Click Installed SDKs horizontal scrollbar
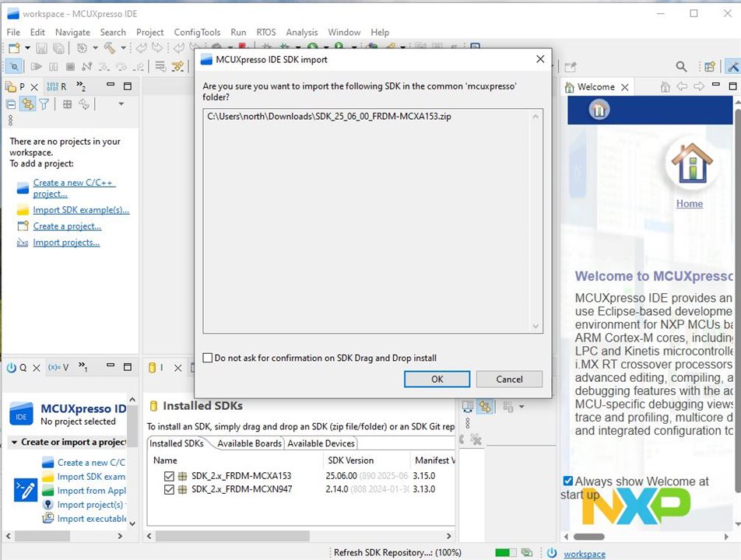Screen dimensions: 741x560 tap(233, 536)
